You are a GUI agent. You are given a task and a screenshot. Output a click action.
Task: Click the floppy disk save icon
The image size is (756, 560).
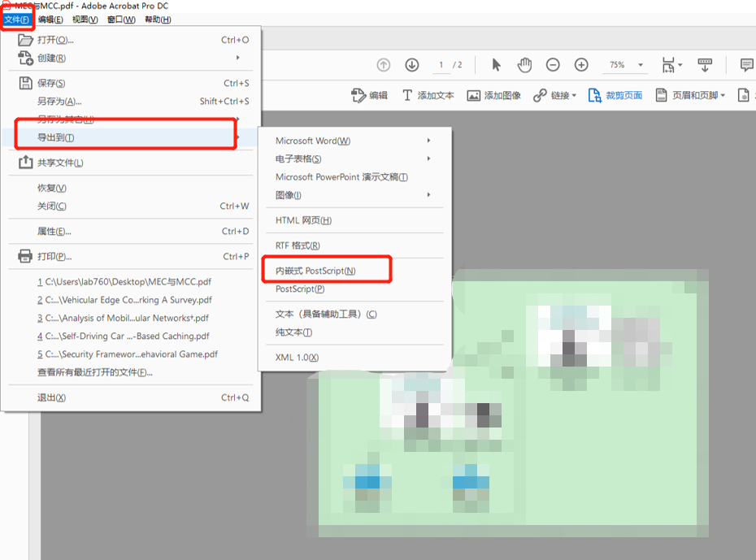25,83
